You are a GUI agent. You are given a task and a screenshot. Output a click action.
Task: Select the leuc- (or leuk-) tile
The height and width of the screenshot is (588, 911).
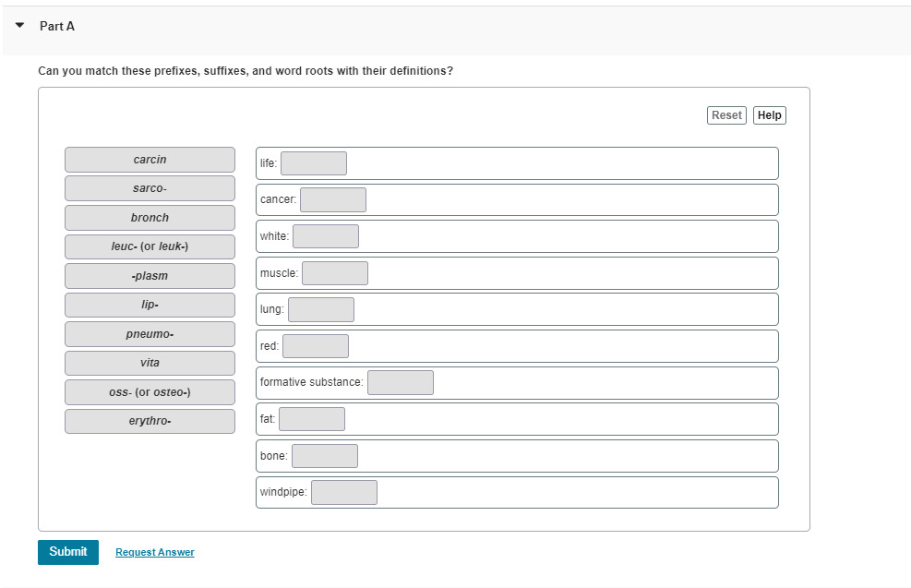pyautogui.click(x=150, y=246)
